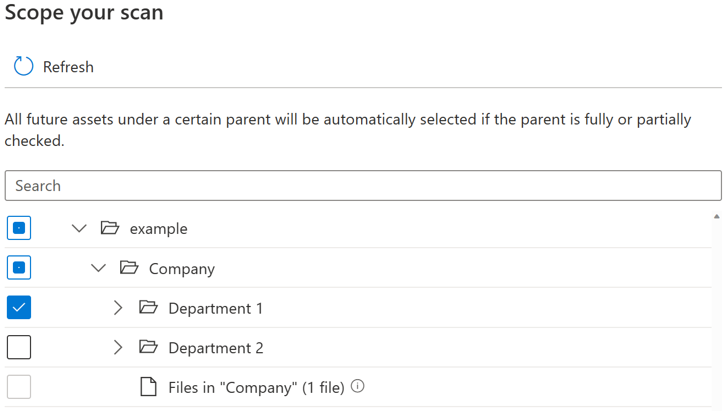The height and width of the screenshot is (411, 727).
Task: Click the file icon for Company files
Action: click(148, 387)
